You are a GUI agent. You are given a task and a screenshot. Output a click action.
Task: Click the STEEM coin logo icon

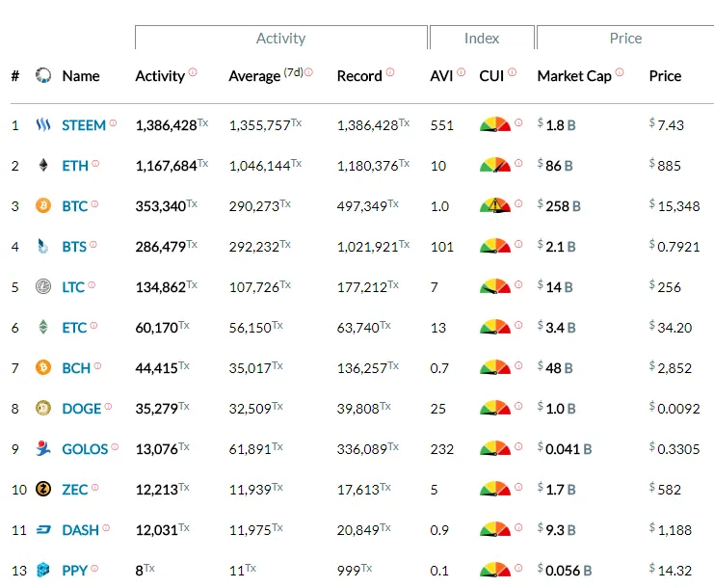[43, 124]
